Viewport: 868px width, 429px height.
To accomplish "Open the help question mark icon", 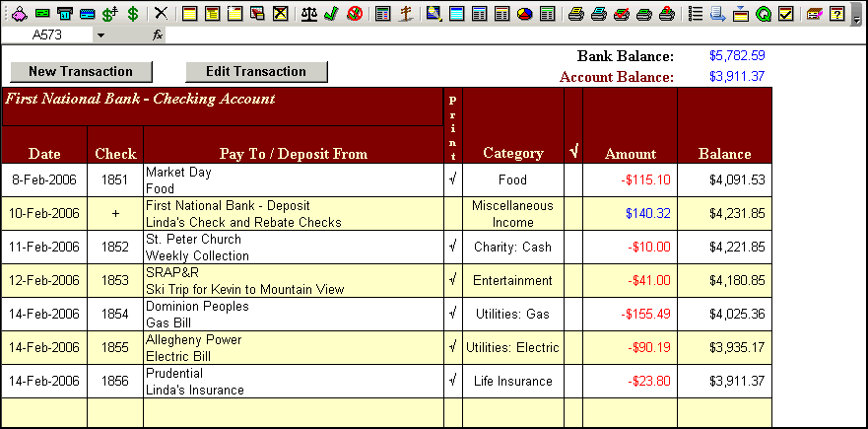I will [836, 14].
